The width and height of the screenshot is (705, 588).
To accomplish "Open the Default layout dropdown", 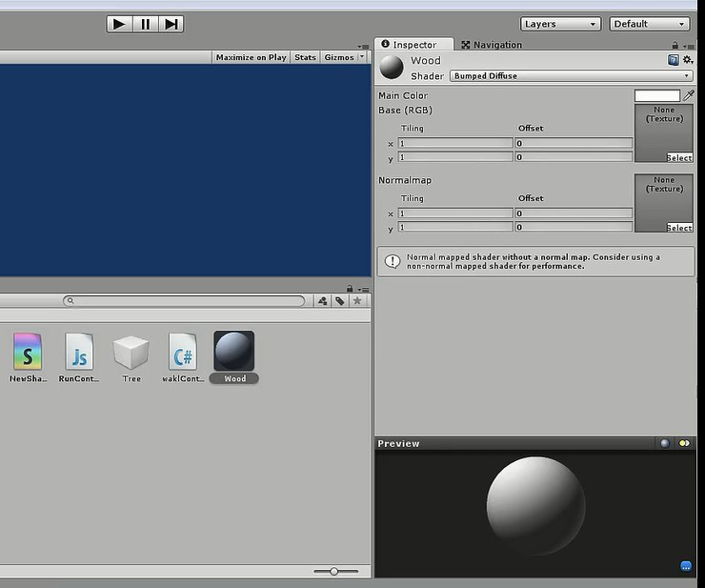I will 650,24.
